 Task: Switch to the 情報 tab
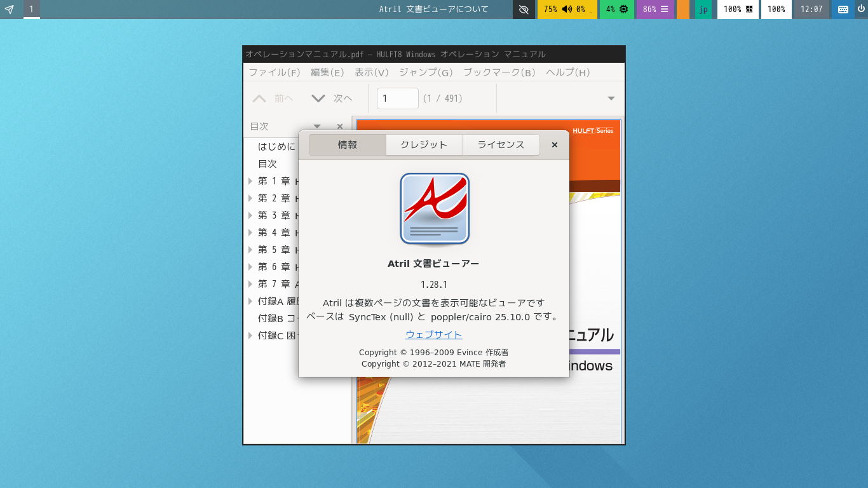[x=348, y=145]
